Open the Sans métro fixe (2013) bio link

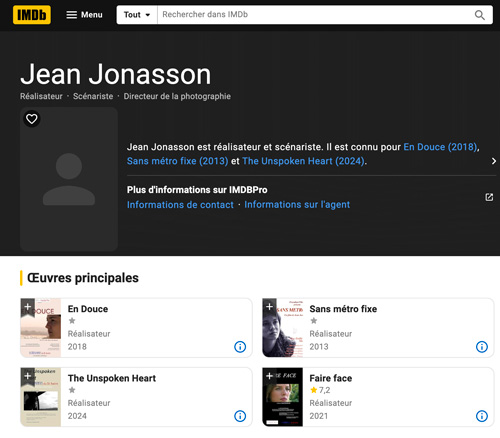(177, 161)
